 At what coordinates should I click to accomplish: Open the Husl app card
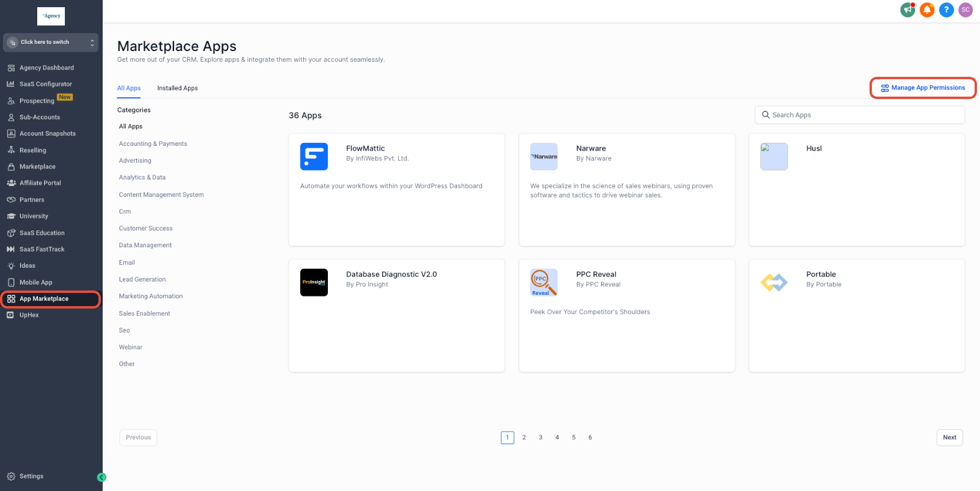(857, 190)
